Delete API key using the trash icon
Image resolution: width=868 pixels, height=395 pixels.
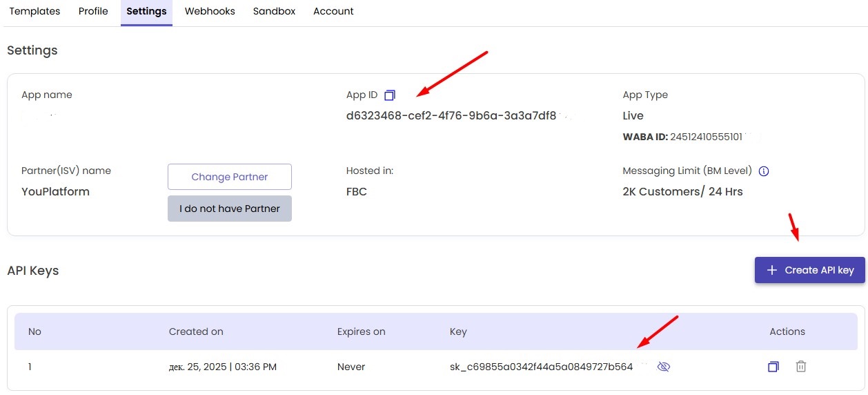point(800,367)
